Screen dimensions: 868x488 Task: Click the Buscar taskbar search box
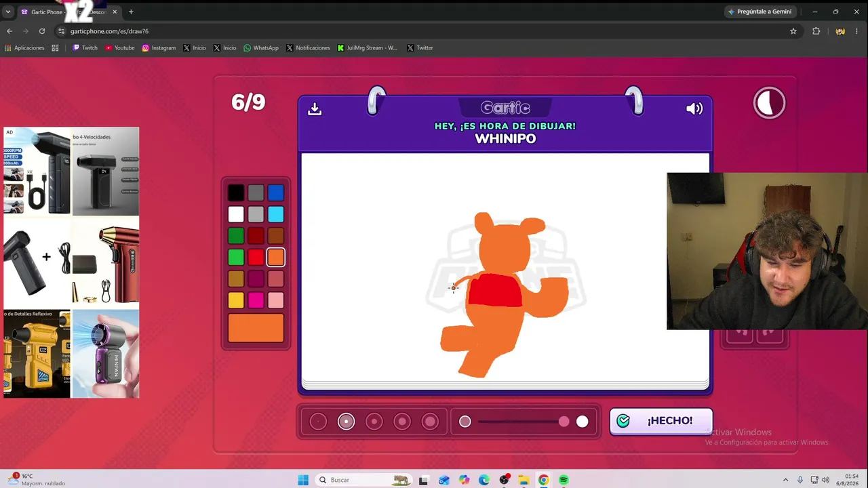[363, 480]
